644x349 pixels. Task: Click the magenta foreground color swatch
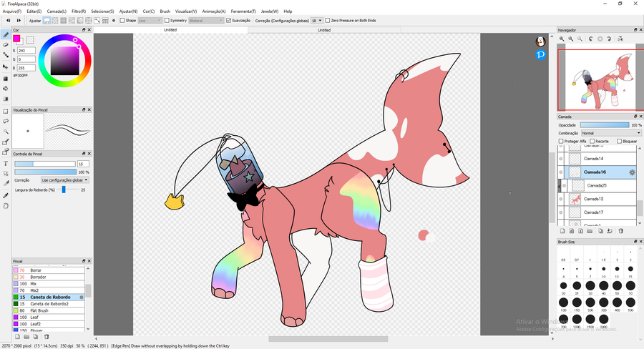pos(16,39)
